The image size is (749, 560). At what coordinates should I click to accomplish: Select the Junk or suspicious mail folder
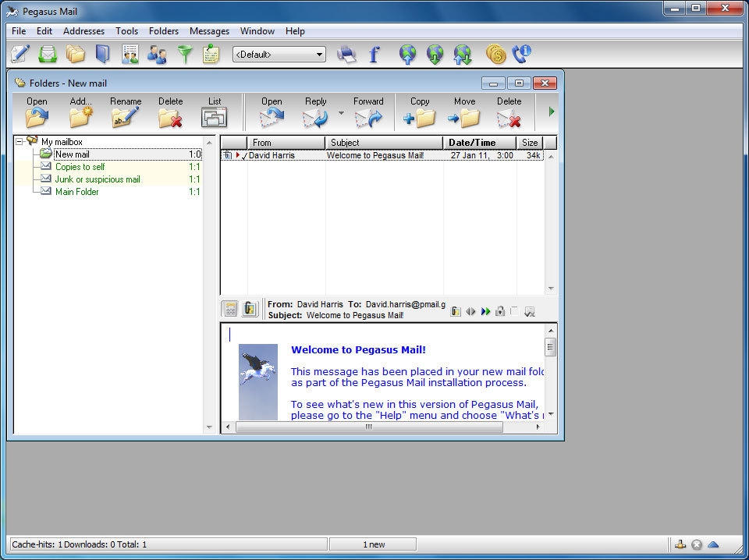[x=98, y=179]
